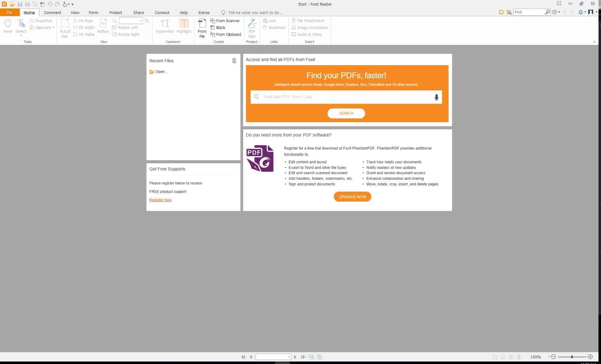Go to first page with status bar arrow
This screenshot has width=601, height=364.
243,357
